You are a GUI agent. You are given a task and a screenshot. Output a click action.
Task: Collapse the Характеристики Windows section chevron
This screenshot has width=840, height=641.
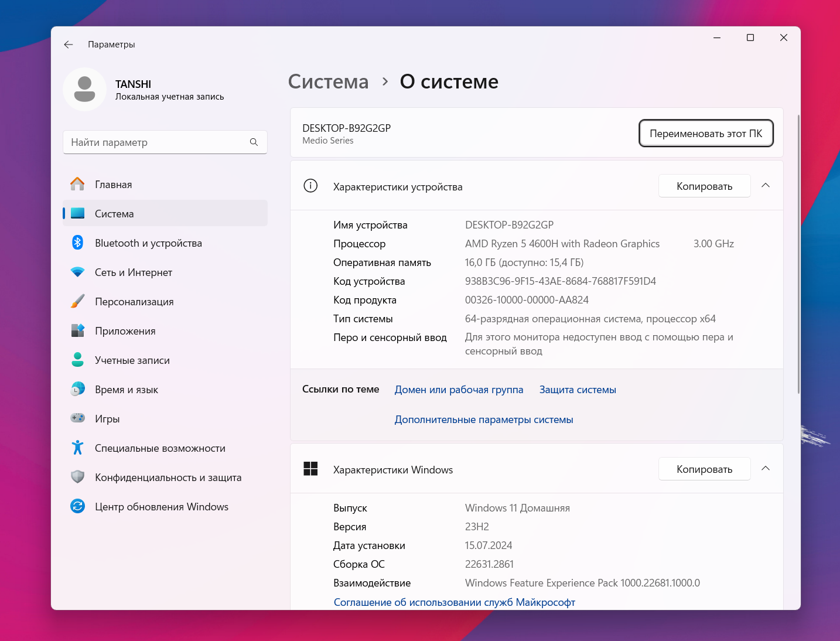766,469
